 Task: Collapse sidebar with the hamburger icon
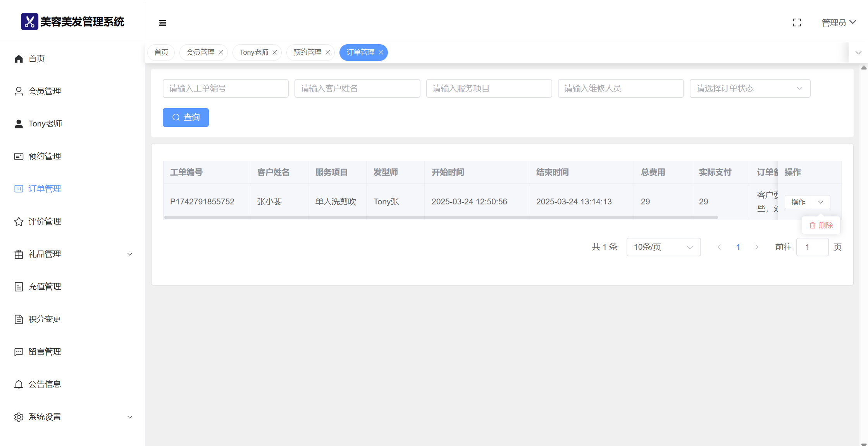[162, 23]
